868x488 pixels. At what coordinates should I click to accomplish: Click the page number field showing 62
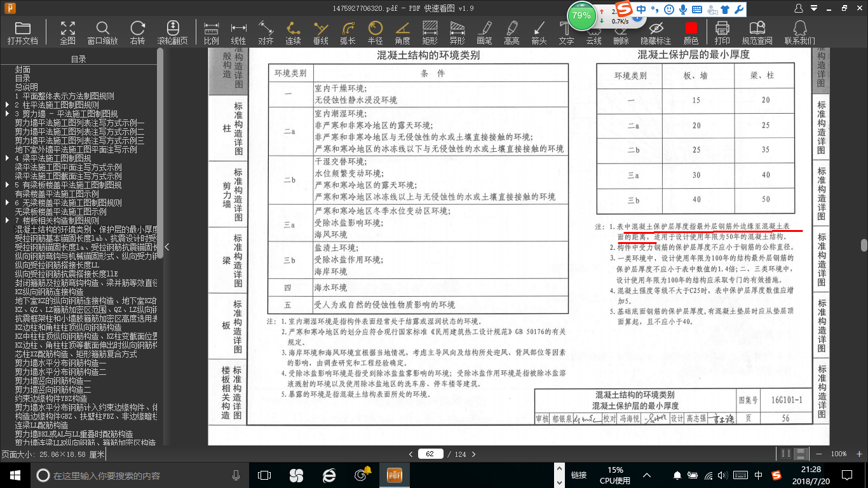click(x=430, y=454)
